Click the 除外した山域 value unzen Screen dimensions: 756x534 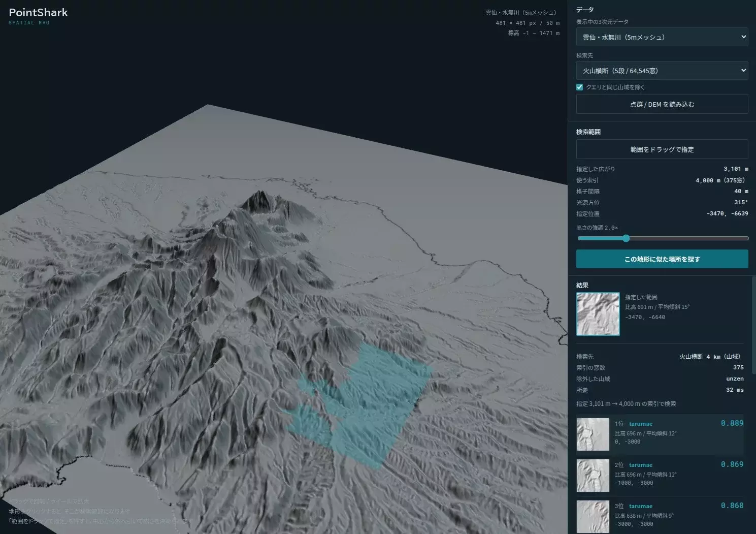(735, 379)
